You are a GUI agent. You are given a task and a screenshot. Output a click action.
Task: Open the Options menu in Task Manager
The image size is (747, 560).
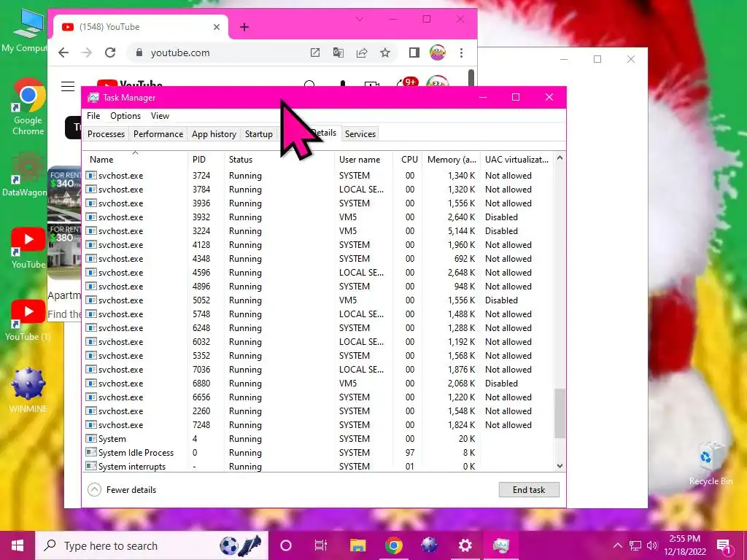125,116
